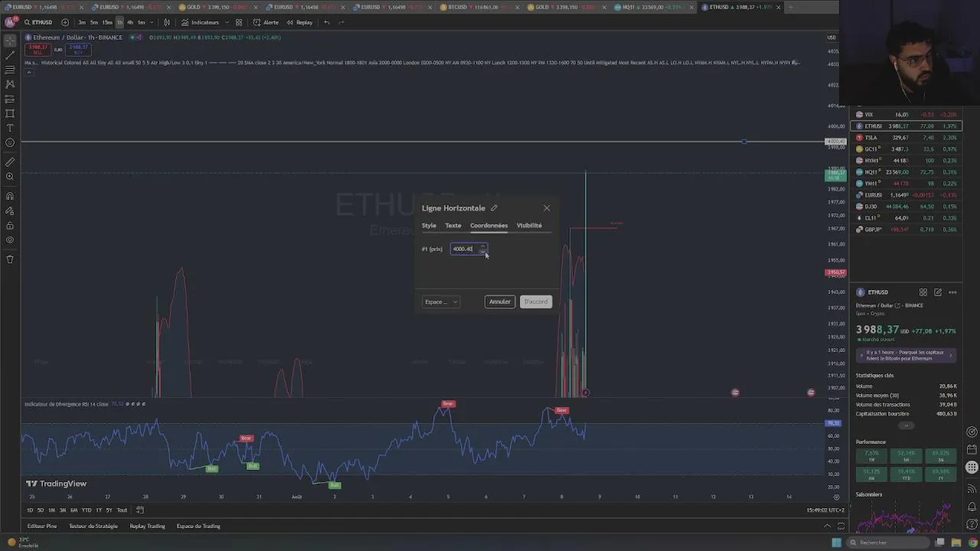Image resolution: width=980 pixels, height=551 pixels.
Task: Select the ruler measure tool
Action: pyautogui.click(x=10, y=162)
